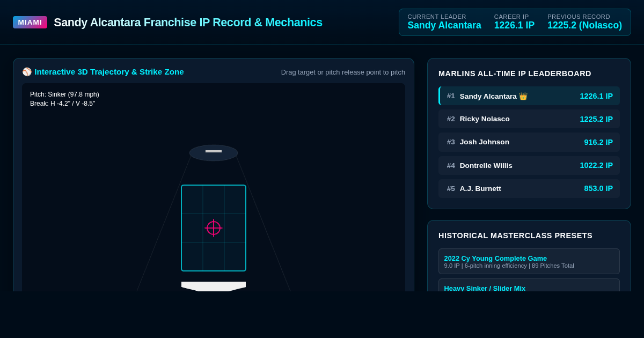Viewport: 644px width, 338px height.
Task: Click the Pitch: Sinker (97.8 mph) readout
Action: [64, 94]
